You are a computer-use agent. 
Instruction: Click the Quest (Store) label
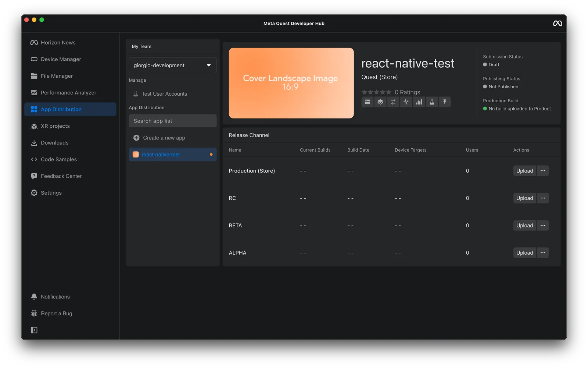tap(380, 77)
